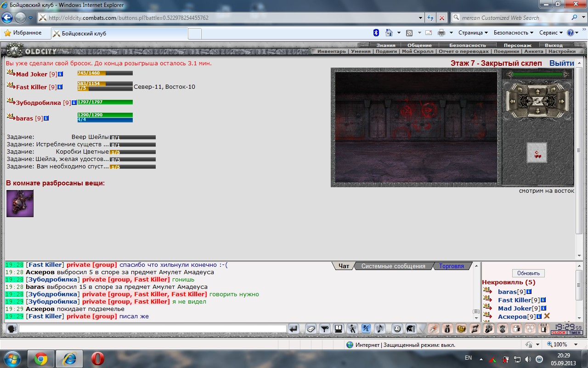The image size is (588, 368).
Task: Click the Выход menu item
Action: 554,45
